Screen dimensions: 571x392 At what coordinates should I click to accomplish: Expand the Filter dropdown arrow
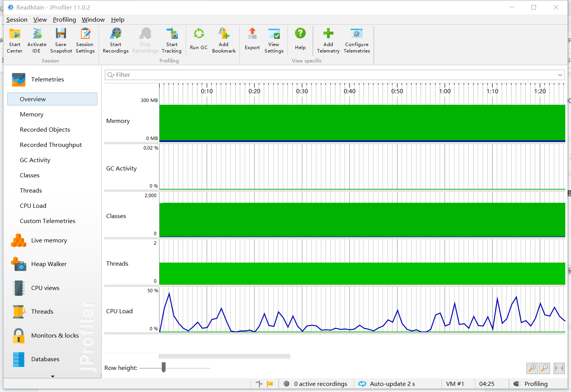click(560, 75)
